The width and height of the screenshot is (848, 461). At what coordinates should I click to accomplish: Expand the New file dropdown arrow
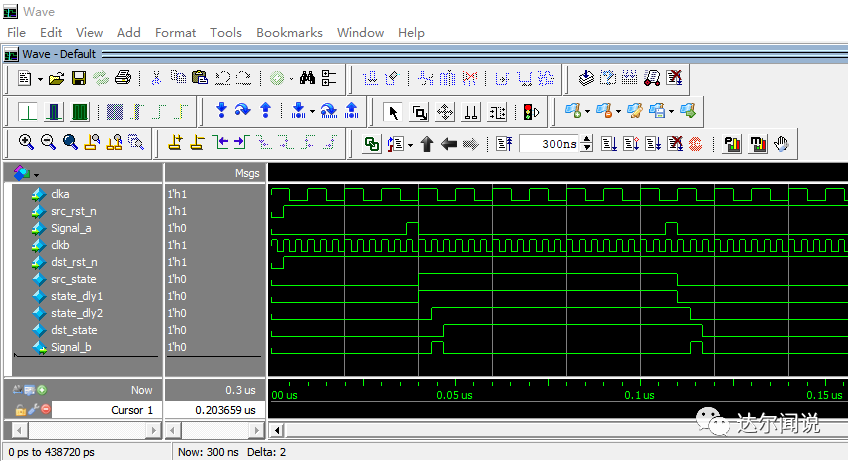coord(40,80)
